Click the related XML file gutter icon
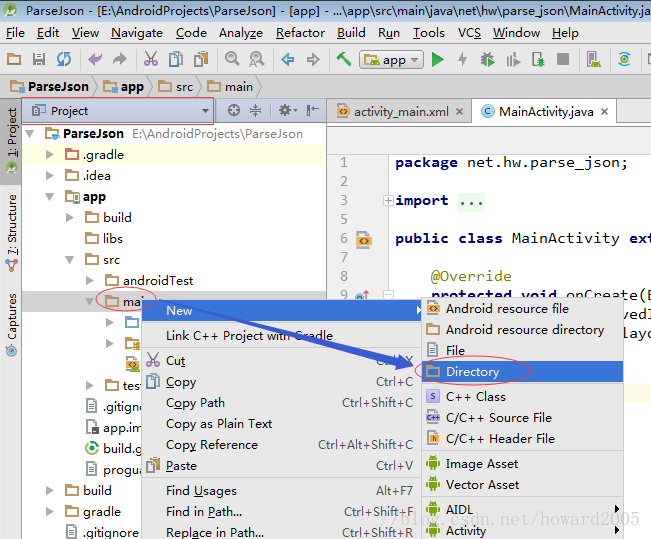 pyautogui.click(x=364, y=240)
